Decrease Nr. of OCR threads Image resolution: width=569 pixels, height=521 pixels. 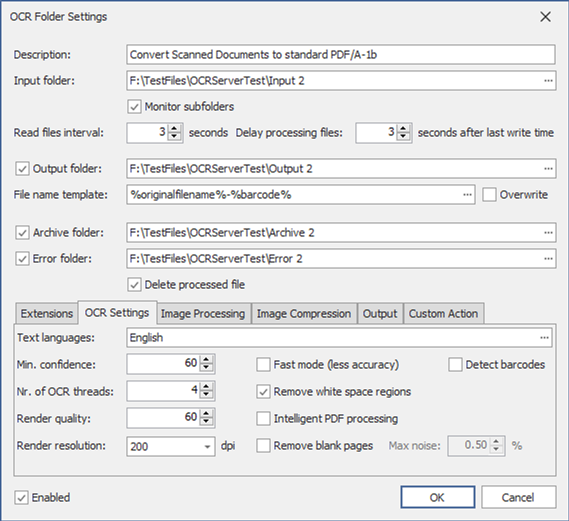(206, 394)
